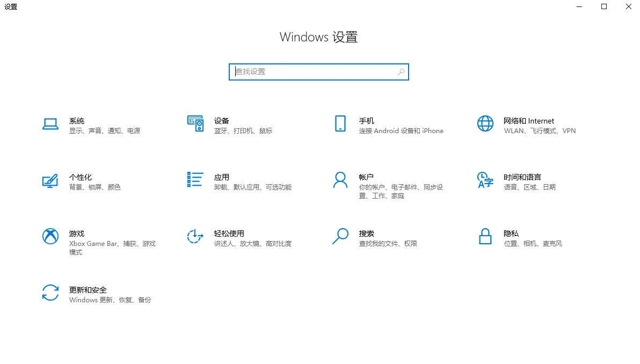The image size is (640, 364).
Task: Click the text 语音、区域、日期
Action: (x=529, y=187)
